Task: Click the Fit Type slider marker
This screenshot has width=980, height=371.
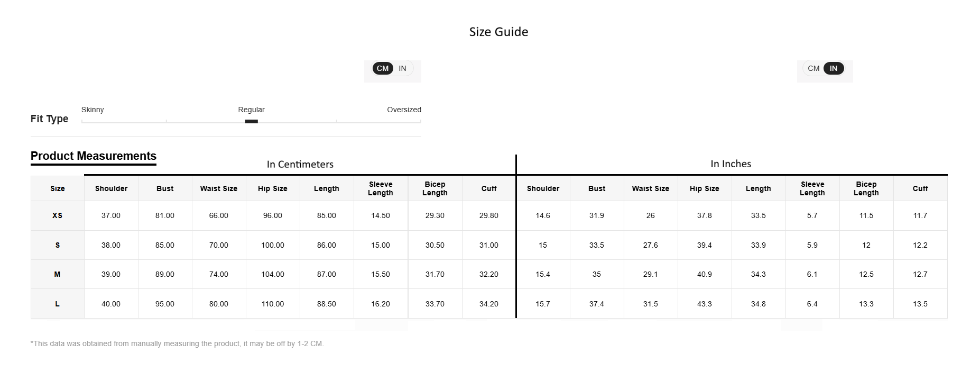Action: pos(252,121)
